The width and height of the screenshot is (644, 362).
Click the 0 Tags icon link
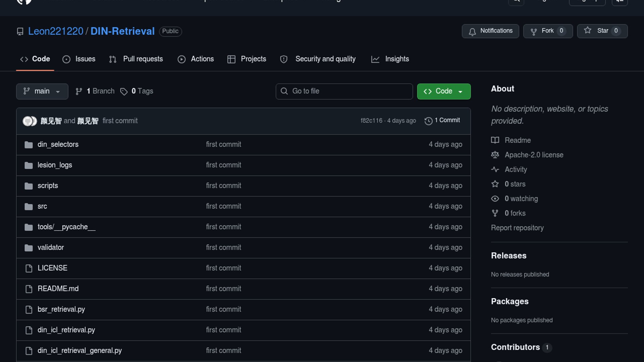click(137, 91)
